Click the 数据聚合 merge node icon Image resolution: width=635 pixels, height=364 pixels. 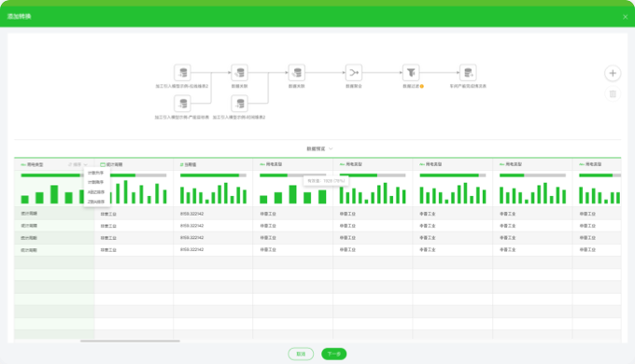click(354, 73)
